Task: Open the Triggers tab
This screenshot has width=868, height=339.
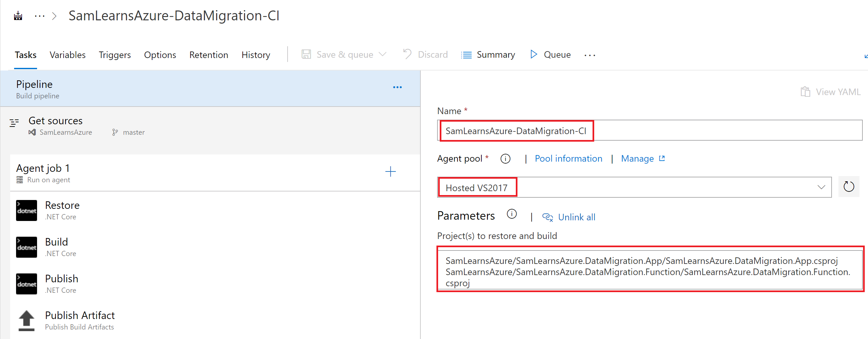Action: pos(114,55)
